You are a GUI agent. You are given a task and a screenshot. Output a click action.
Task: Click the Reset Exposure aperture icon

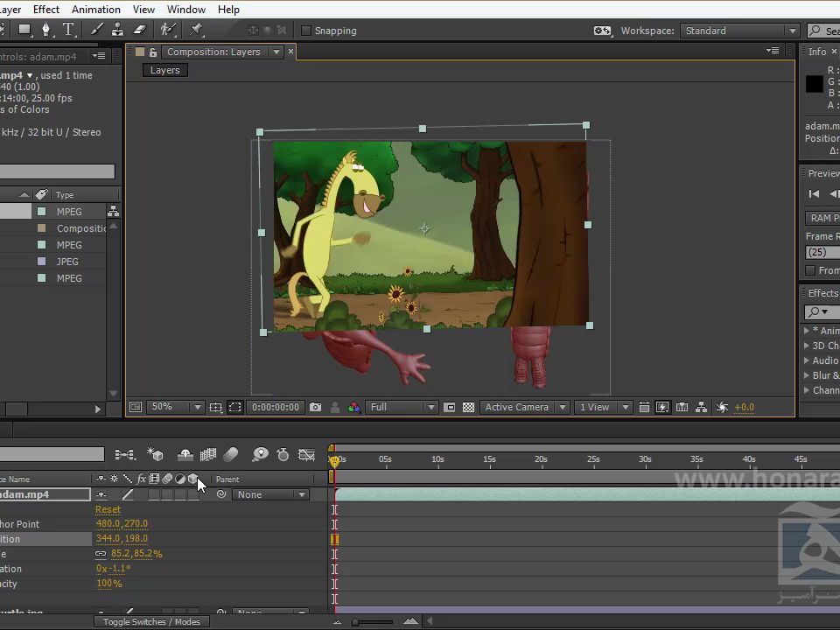coord(722,407)
